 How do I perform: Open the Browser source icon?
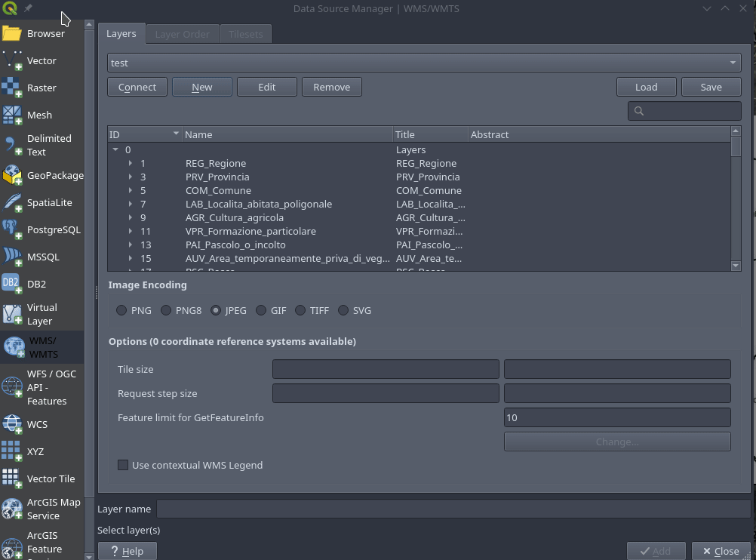[x=11, y=34]
